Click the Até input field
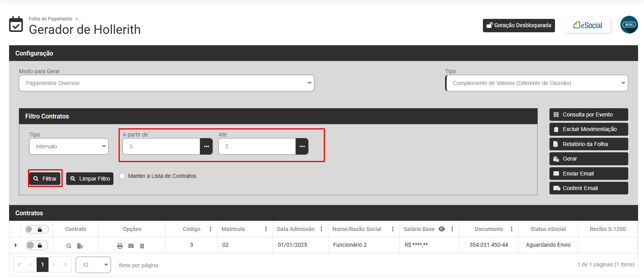The height and width of the screenshot is (279, 644). pyautogui.click(x=257, y=146)
